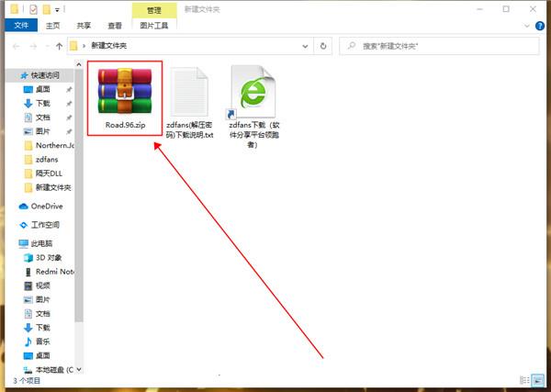Open pinned 下载 under quick access
The width and height of the screenshot is (551, 392).
coord(43,103)
